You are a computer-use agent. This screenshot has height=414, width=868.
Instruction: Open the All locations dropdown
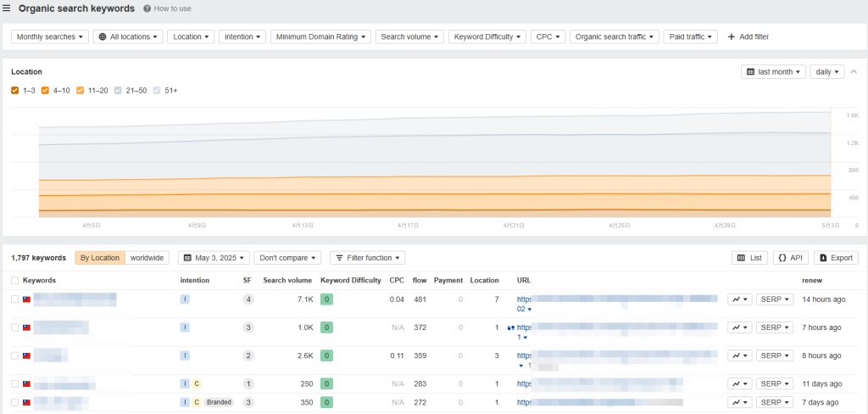click(x=128, y=37)
